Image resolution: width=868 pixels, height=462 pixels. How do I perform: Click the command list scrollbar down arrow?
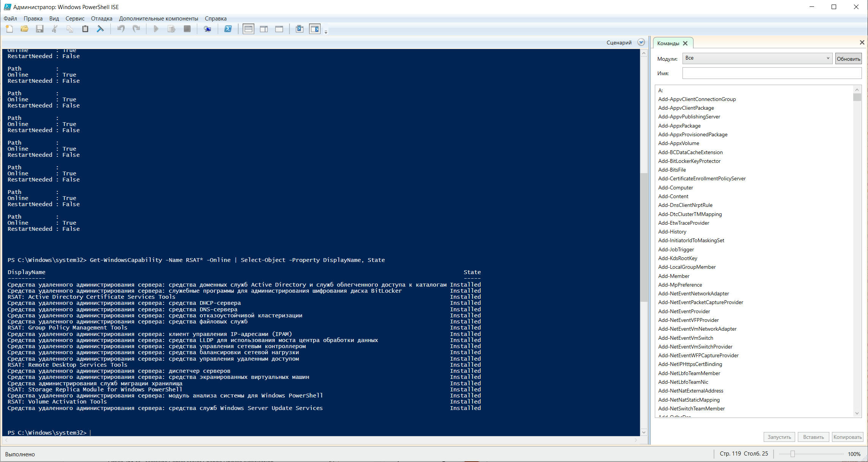(x=857, y=413)
